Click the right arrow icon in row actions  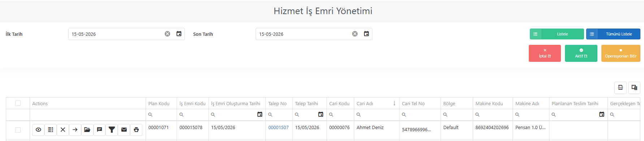coord(75,130)
